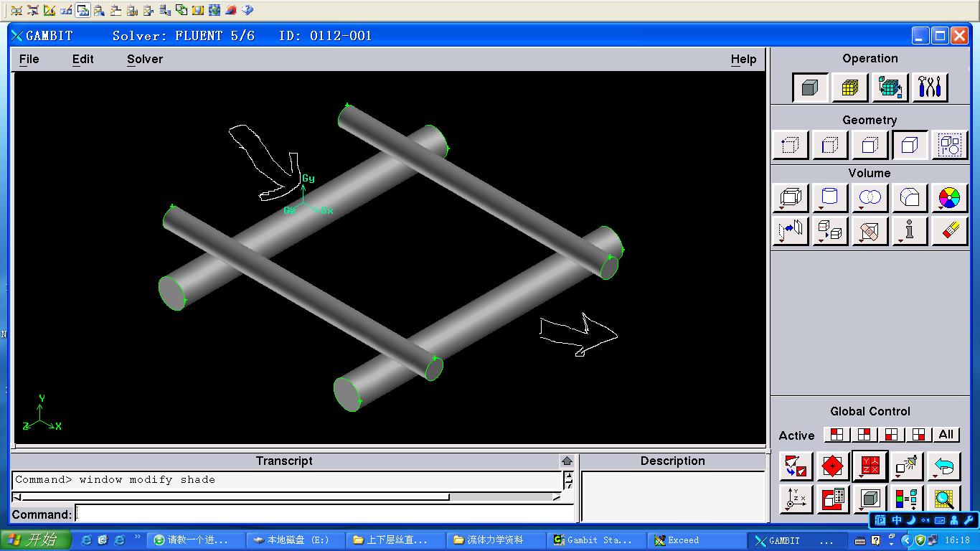Click the eraser Delete Volumes icon
The image size is (980, 551).
point(949,231)
